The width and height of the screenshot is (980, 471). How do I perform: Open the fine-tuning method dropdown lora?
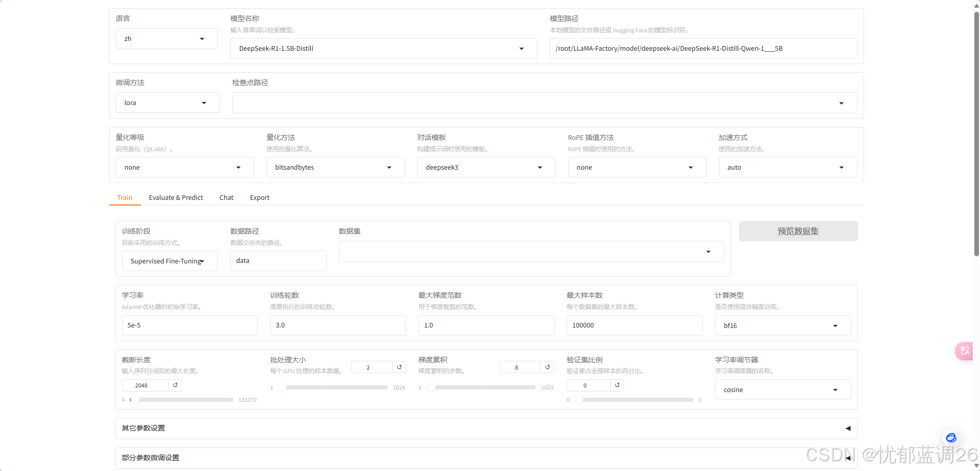(x=168, y=103)
